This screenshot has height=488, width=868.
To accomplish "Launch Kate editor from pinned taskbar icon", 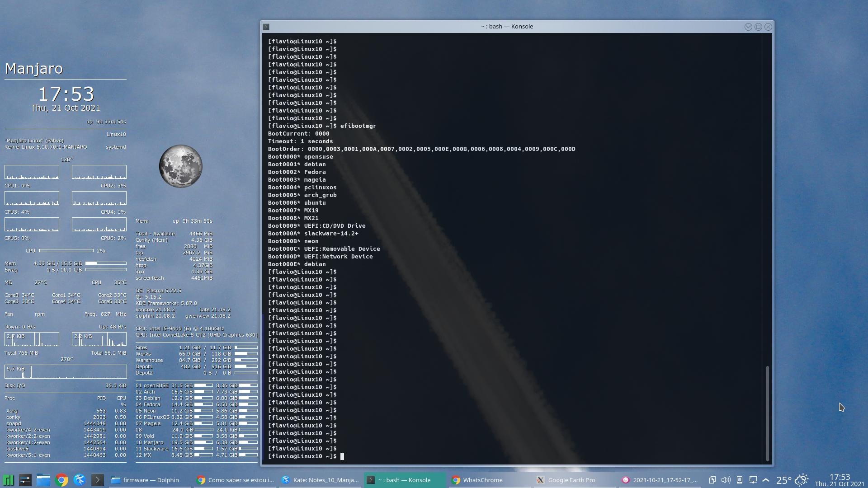I will [80, 480].
